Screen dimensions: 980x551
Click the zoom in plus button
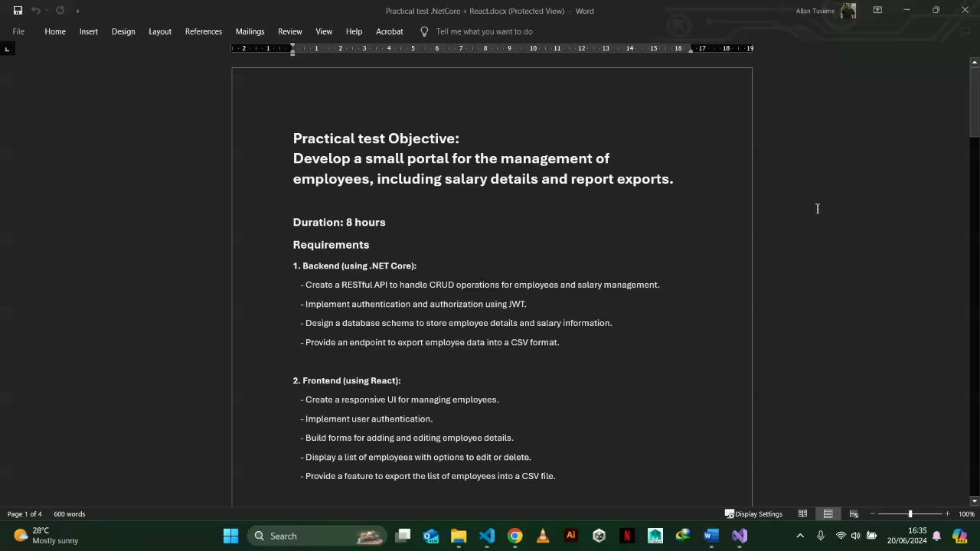point(947,514)
